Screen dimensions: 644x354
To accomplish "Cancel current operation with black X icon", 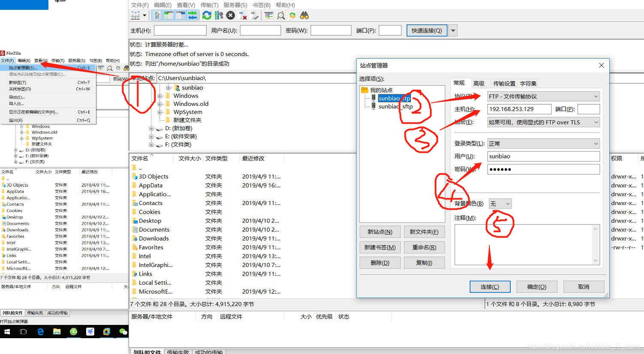I will (231, 16).
